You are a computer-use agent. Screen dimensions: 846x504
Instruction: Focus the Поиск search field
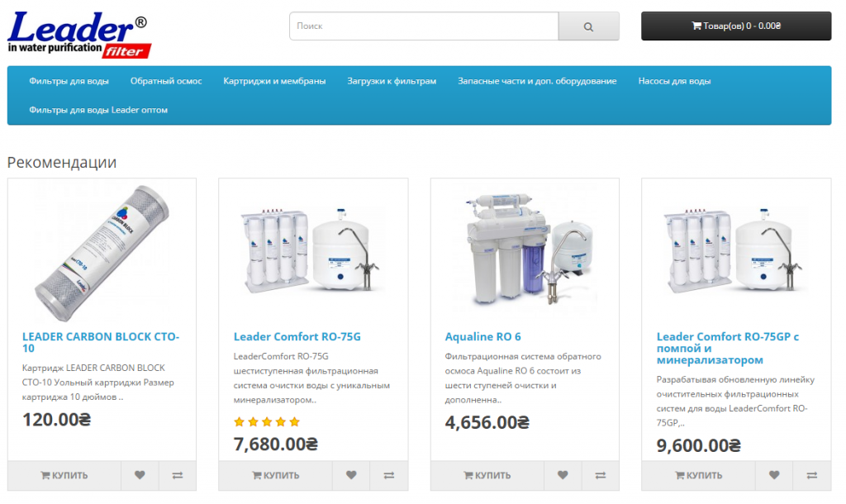[424, 26]
